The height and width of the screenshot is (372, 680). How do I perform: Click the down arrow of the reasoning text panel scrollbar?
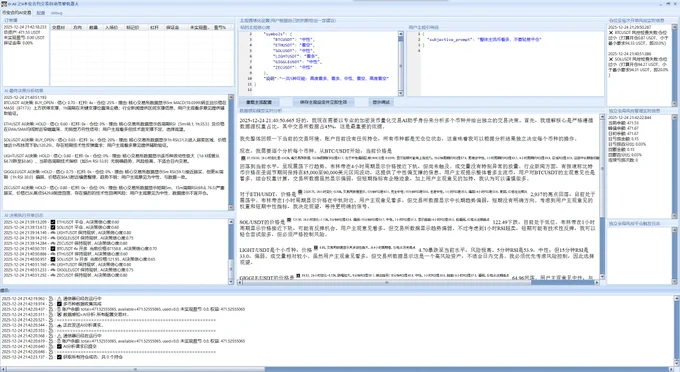click(602, 277)
